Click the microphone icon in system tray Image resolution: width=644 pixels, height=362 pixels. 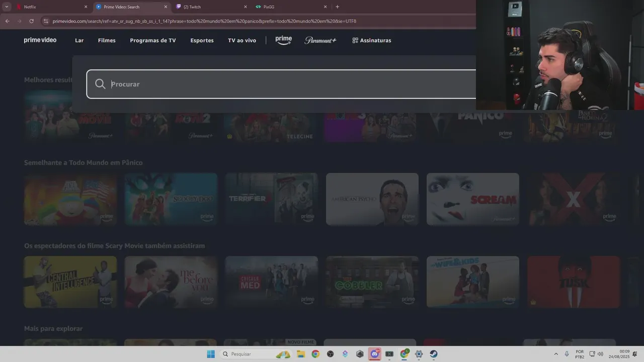pyautogui.click(x=567, y=354)
